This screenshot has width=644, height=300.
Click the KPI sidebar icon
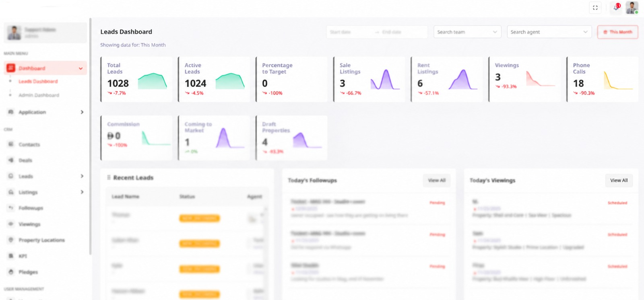click(x=11, y=256)
